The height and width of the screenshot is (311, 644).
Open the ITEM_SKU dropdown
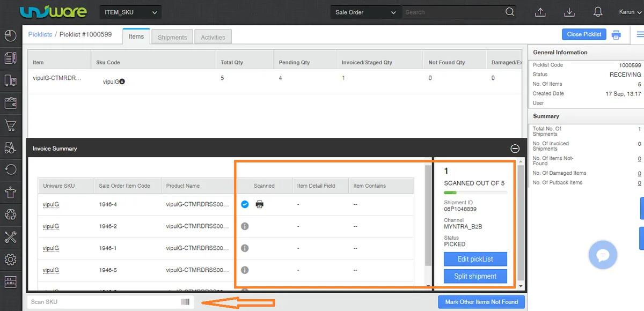(130, 12)
